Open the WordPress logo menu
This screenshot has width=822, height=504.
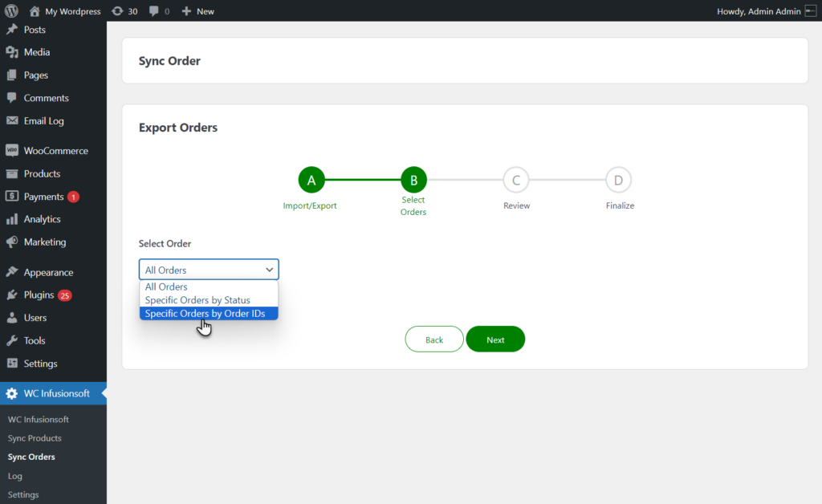(x=11, y=11)
